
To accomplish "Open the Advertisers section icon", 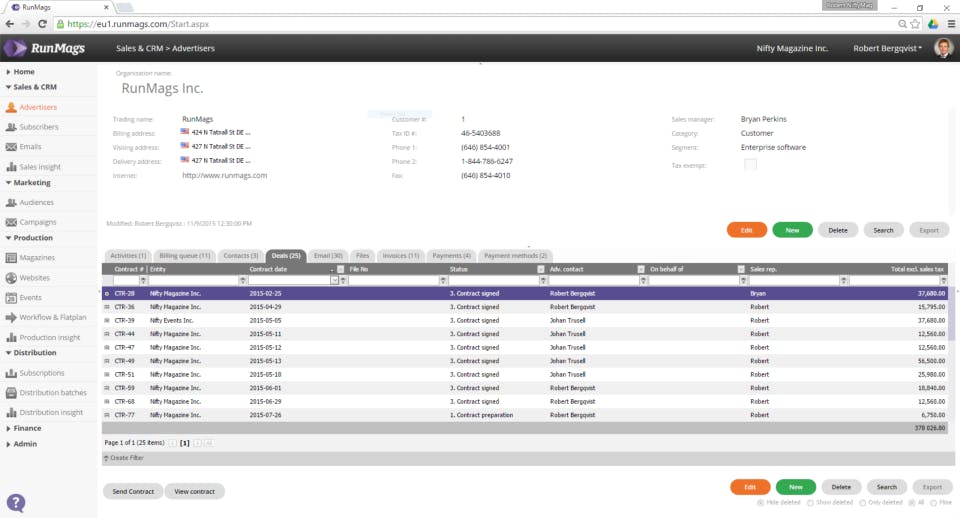I will pos(11,107).
